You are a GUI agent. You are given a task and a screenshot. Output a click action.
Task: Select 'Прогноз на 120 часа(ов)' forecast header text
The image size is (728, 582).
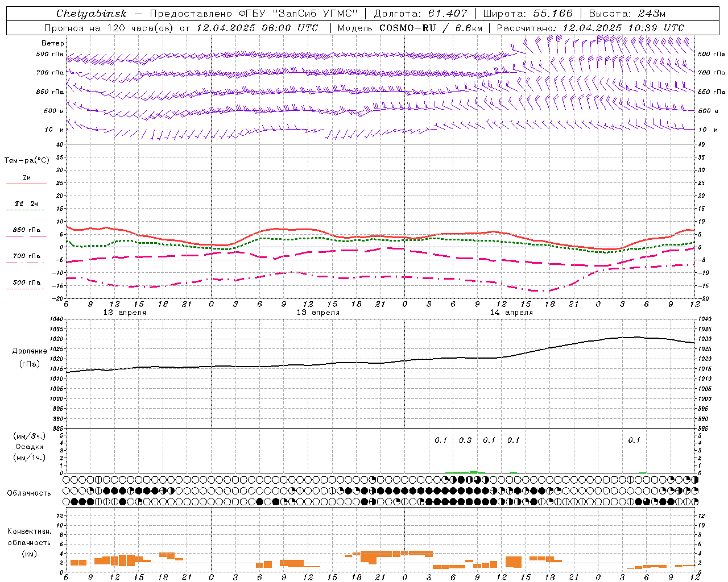[110, 28]
